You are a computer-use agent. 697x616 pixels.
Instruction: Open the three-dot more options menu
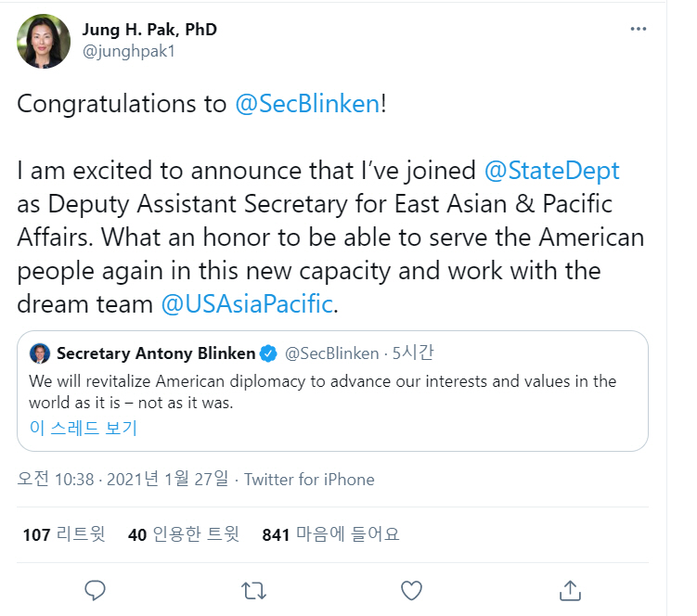pos(638,29)
